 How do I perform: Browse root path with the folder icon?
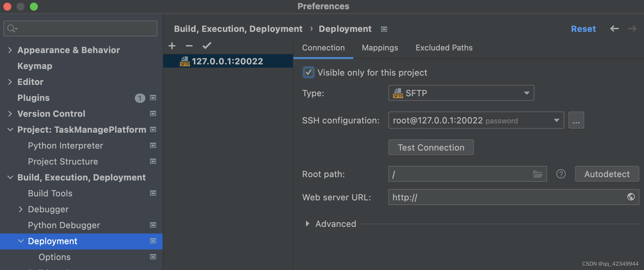(x=538, y=174)
